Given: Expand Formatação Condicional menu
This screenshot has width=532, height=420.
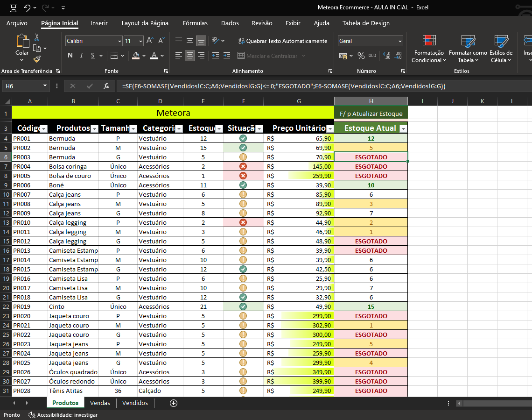Looking at the screenshot, I should point(429,49).
